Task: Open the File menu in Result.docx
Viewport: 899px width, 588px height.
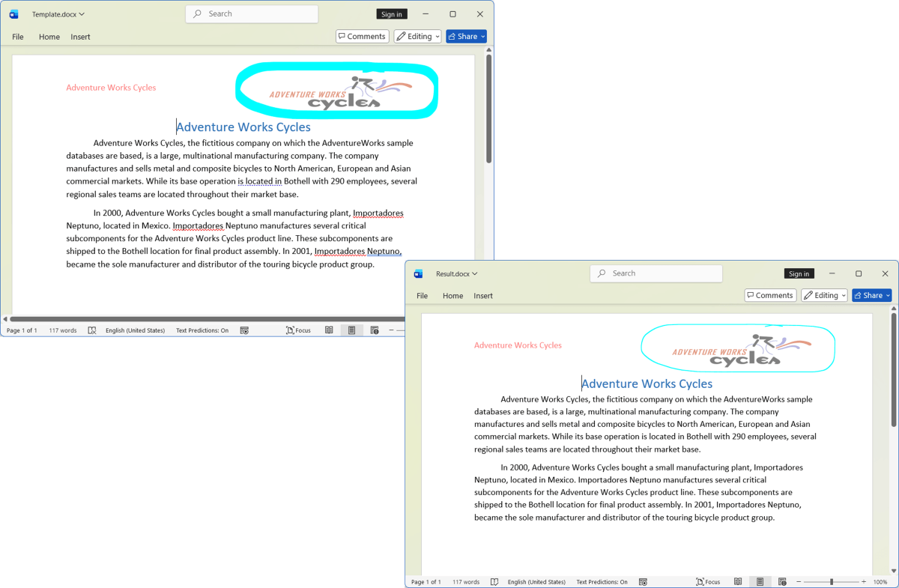Action: 423,296
